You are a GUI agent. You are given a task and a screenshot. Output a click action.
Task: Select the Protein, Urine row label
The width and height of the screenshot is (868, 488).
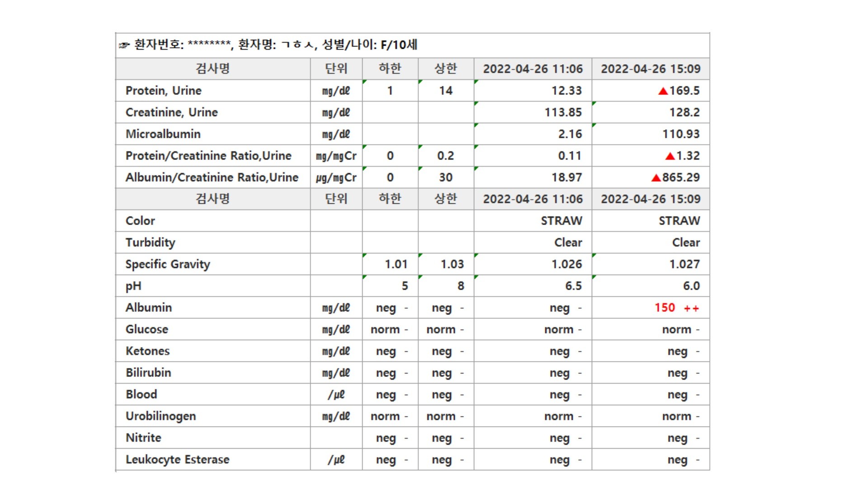pyautogui.click(x=163, y=90)
